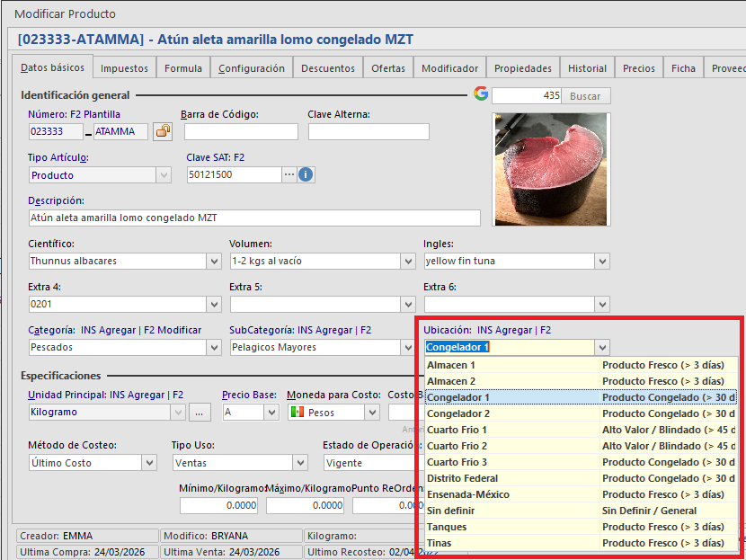The height and width of the screenshot is (560, 746).
Task: Click the Barra de Código input field
Action: click(241, 132)
